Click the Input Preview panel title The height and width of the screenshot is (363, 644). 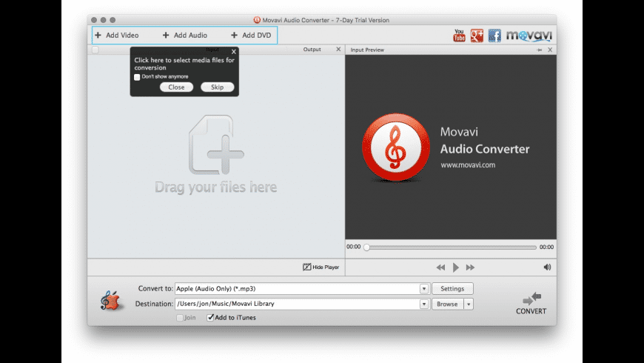click(367, 50)
